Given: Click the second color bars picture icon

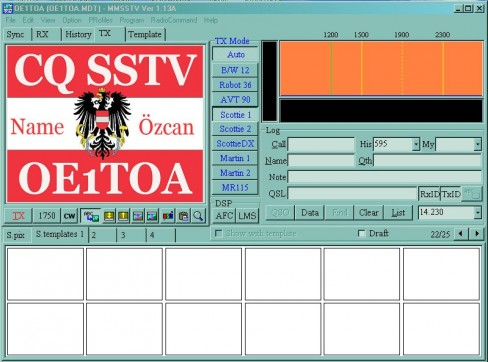Looking at the screenshot, I should click(x=152, y=216).
